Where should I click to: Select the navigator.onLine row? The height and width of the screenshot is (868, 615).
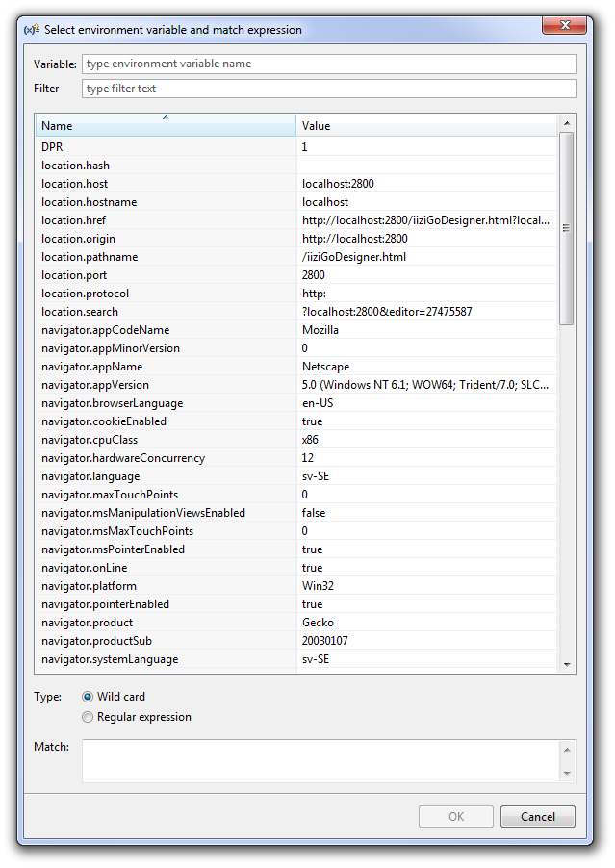point(296,568)
